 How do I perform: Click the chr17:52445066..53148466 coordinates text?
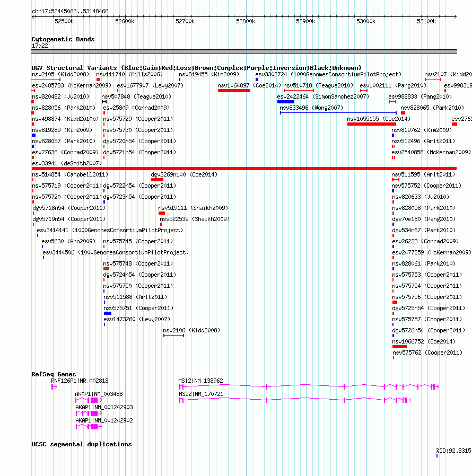pyautogui.click(x=70, y=11)
